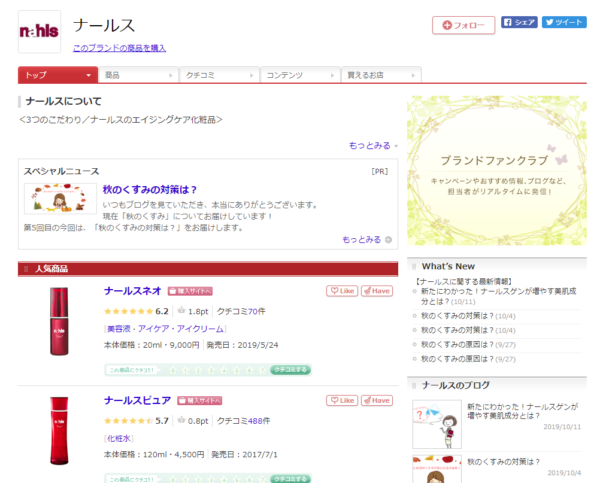Click クチコミする for ナールスネオ

tap(290, 370)
